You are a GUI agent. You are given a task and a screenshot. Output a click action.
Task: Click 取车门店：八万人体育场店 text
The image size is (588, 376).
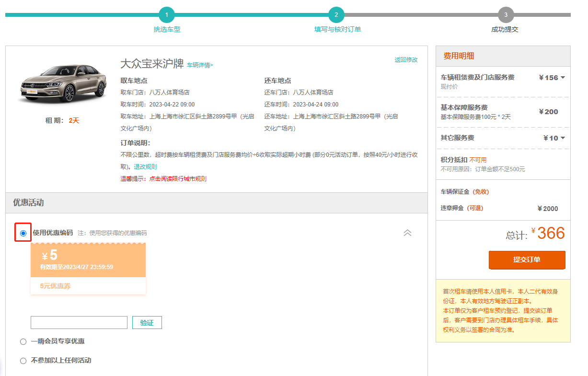click(x=155, y=93)
